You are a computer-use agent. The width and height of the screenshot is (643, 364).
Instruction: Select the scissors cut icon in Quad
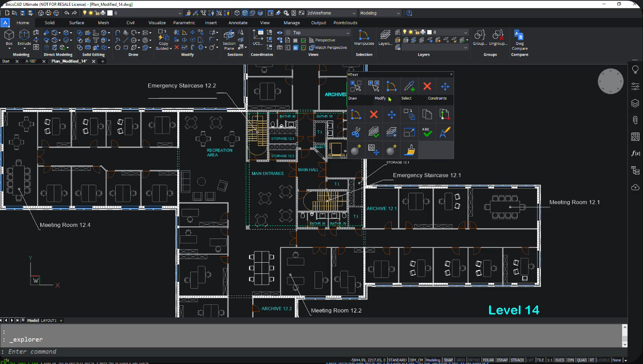click(x=355, y=132)
